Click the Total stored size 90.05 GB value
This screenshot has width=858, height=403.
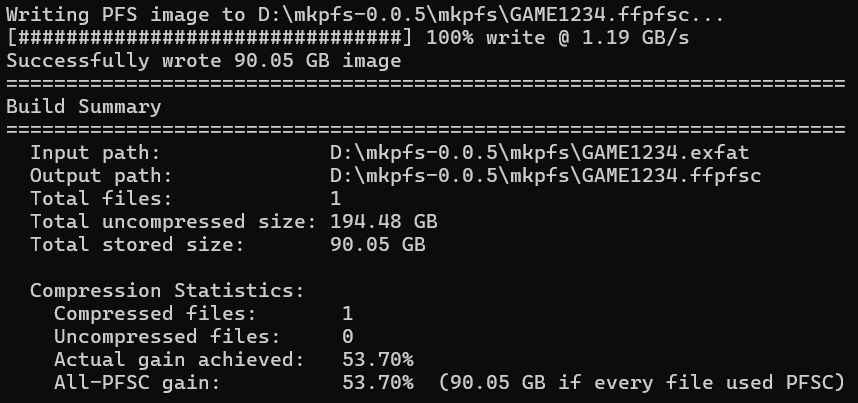(378, 244)
